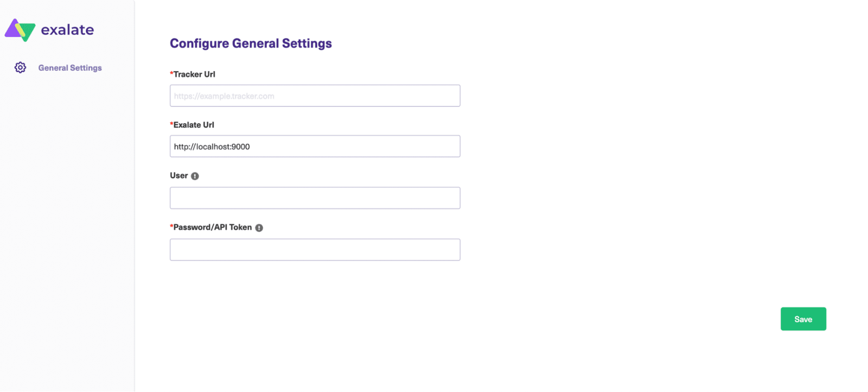
Task: Click the info icon beside Password/API Token
Action: [x=259, y=227]
